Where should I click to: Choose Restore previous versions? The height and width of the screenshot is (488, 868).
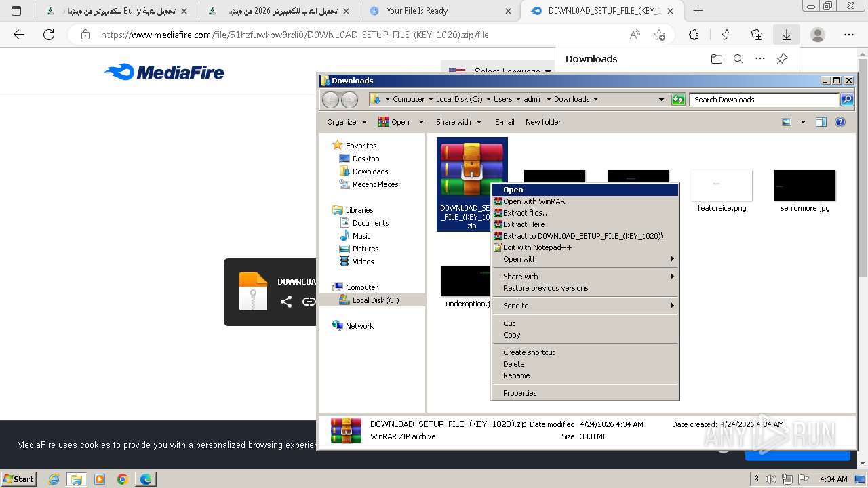(x=585, y=288)
